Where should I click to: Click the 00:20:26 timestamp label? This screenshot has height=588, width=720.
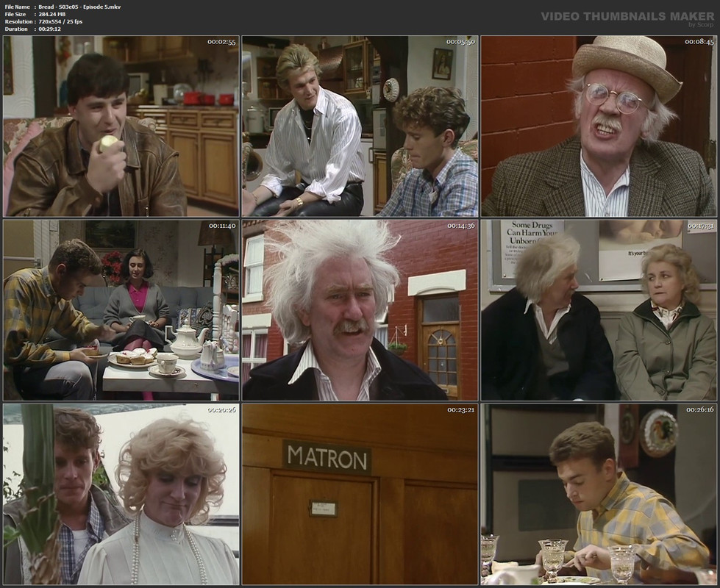[222, 410]
